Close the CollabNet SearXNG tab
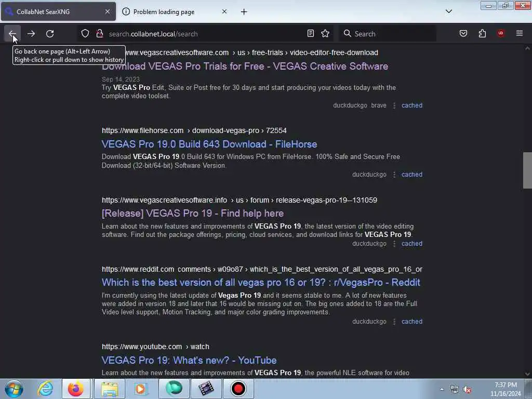This screenshot has height=399, width=532. [108, 11]
